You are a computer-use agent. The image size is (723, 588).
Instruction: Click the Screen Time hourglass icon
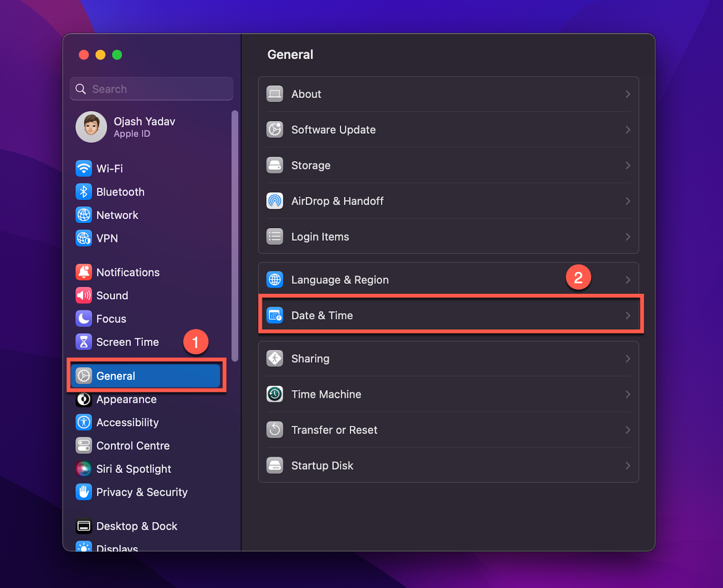[84, 342]
